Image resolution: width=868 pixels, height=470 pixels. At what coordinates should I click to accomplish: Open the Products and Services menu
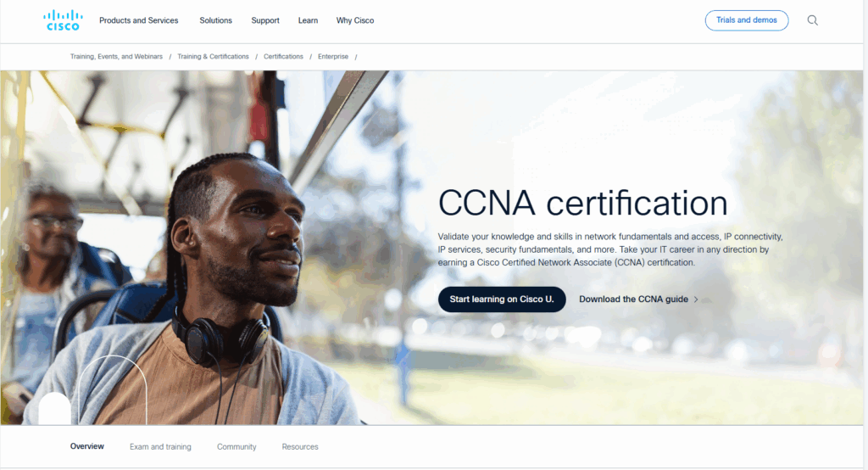[x=138, y=20]
